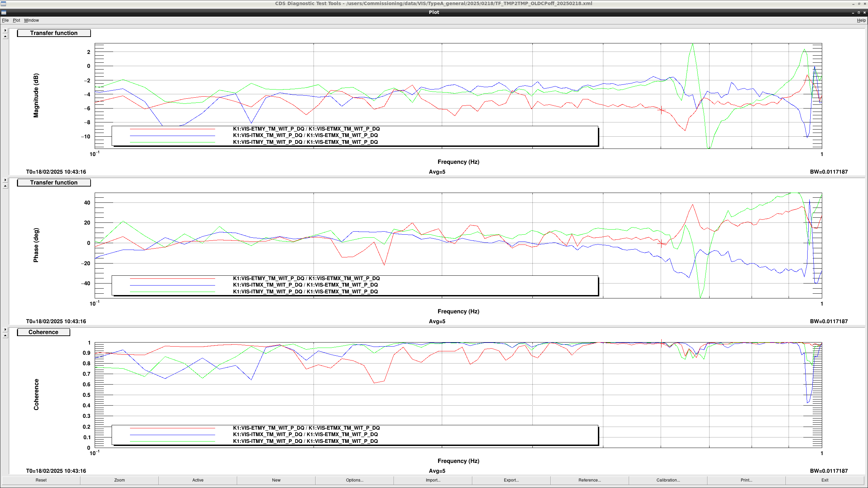Click T0 timestamp under phase plot
This screenshot has width=868, height=488.
point(56,321)
